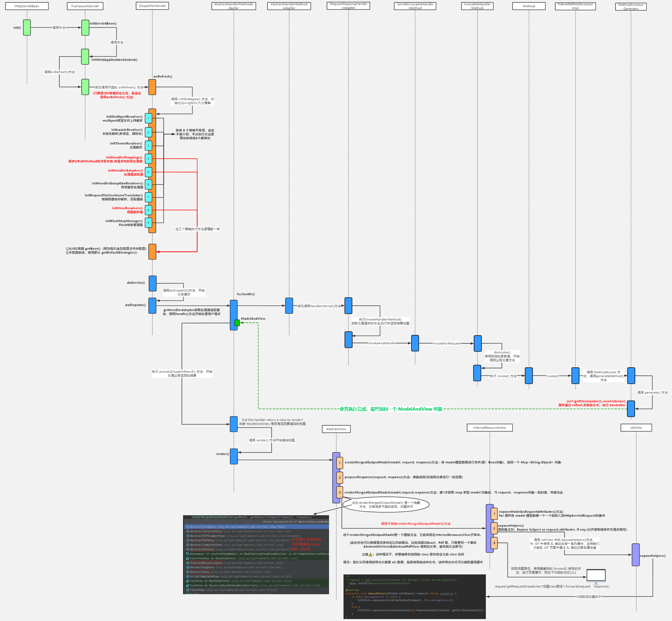Select the AbstractView lifeline header
Screen dimensions: 672x621
tap(336, 429)
